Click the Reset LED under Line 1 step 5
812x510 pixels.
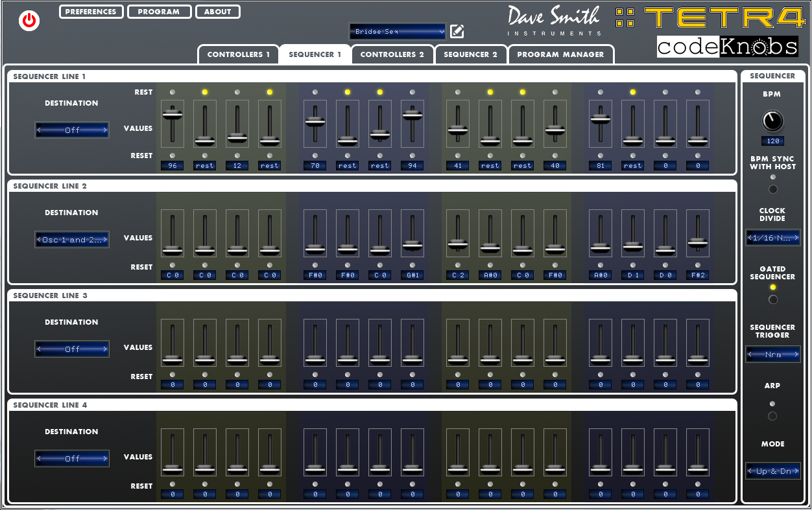[x=315, y=156]
